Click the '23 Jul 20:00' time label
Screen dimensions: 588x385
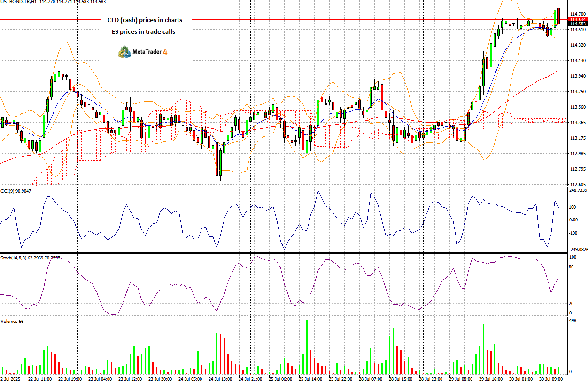pos(160,379)
